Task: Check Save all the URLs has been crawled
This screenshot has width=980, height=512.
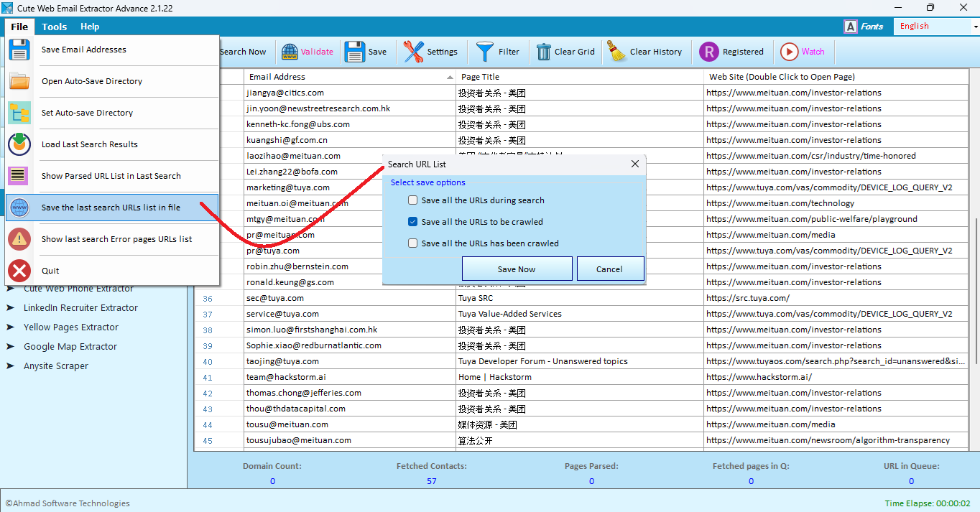Action: tap(413, 243)
